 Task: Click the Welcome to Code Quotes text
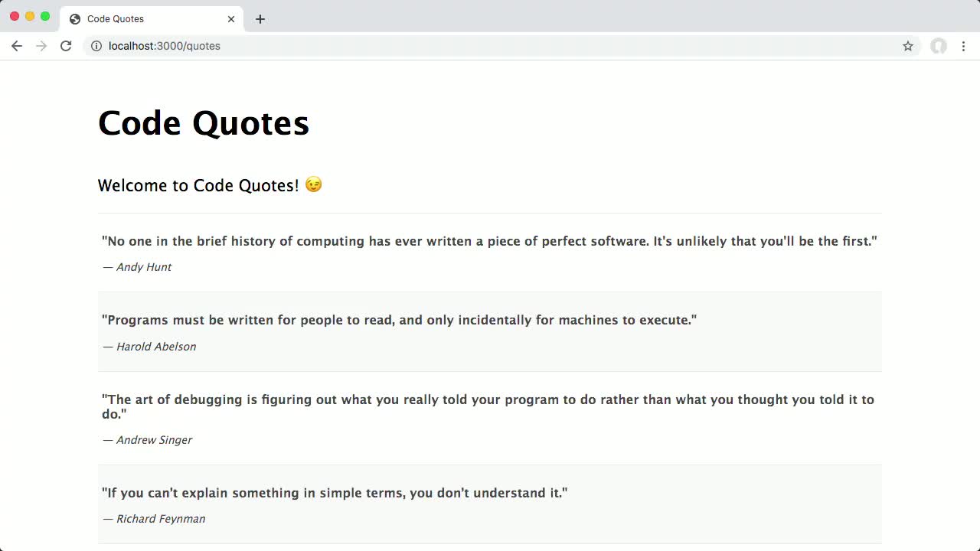(198, 185)
